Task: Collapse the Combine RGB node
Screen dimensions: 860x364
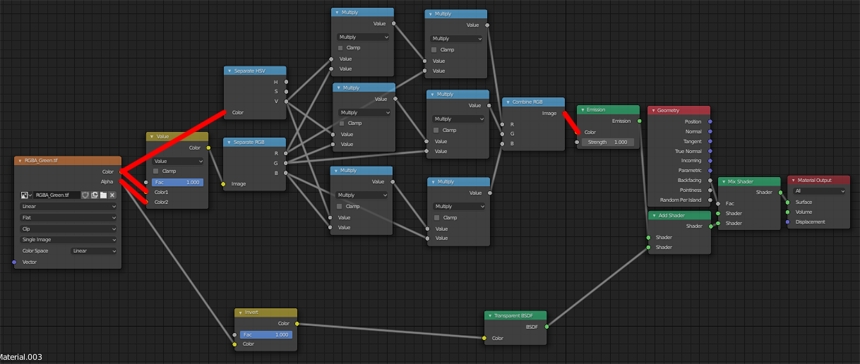Action: [x=507, y=102]
